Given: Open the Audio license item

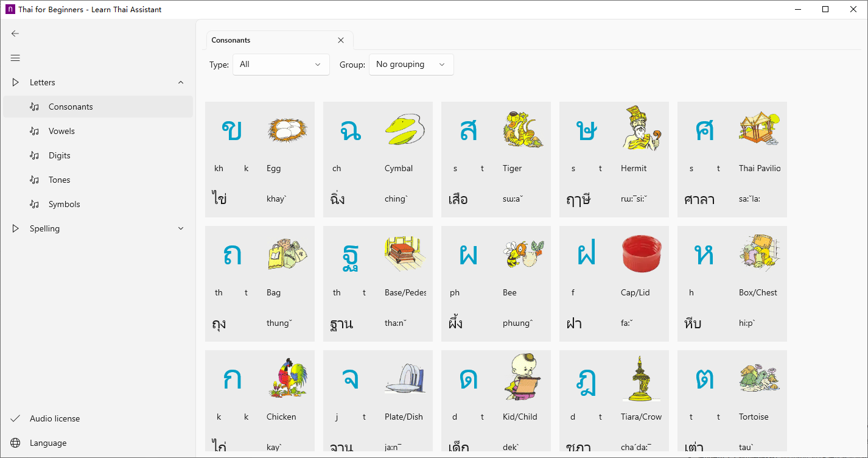Looking at the screenshot, I should click(98, 418).
